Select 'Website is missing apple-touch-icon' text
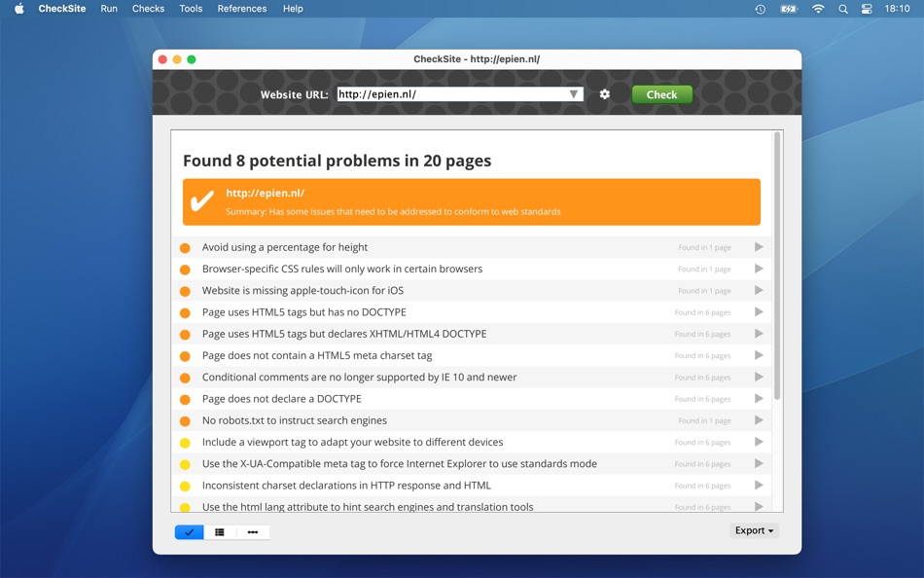This screenshot has height=578, width=924. tap(302, 290)
